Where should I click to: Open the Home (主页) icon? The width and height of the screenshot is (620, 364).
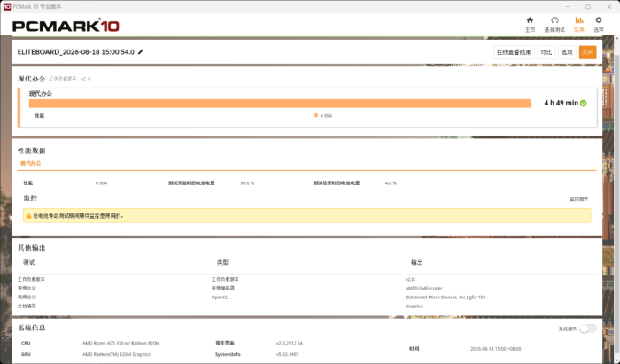click(530, 20)
